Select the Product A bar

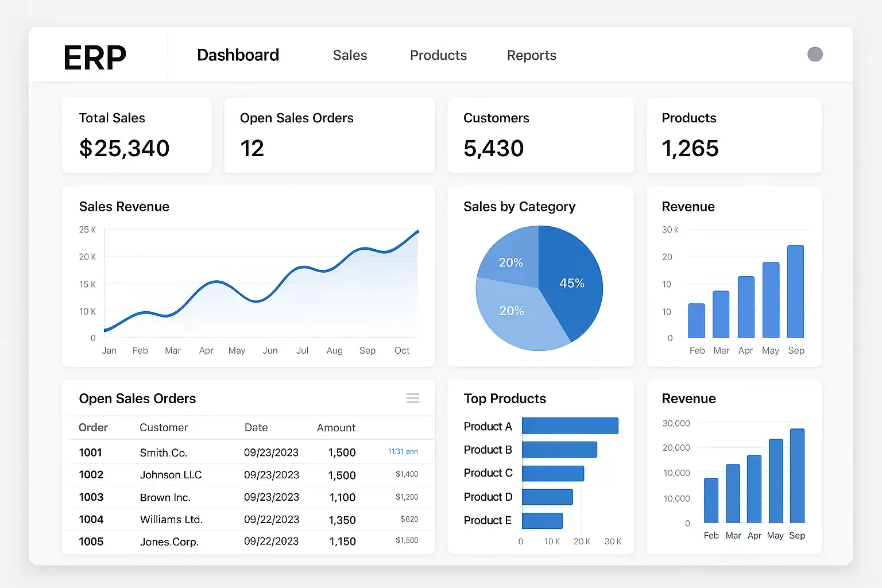[x=570, y=426]
